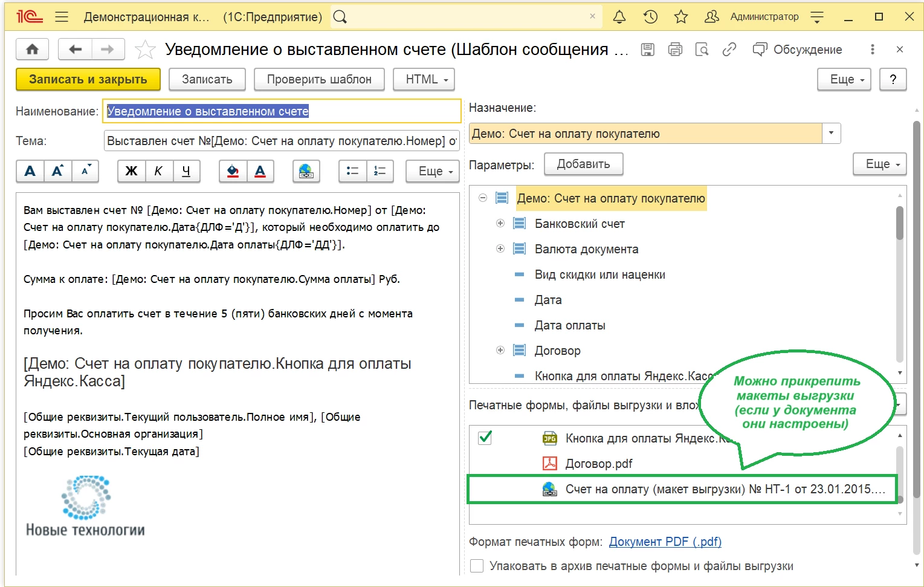Get link to this template
924x587 pixels.
(x=729, y=50)
